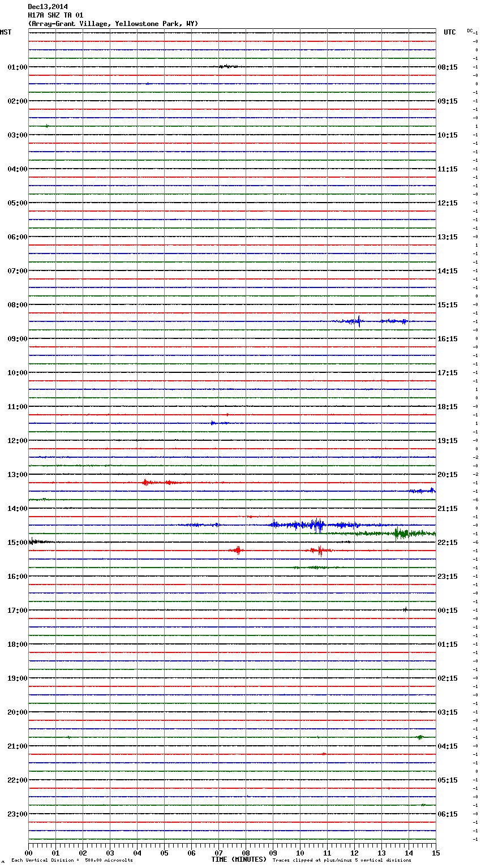Select the 21:00 MST row label

coord(18,746)
